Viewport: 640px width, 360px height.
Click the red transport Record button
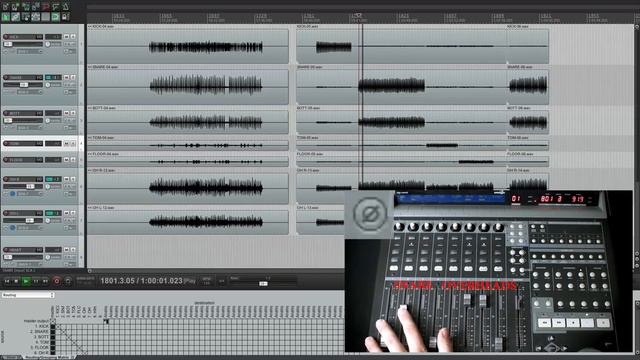(x=57, y=281)
